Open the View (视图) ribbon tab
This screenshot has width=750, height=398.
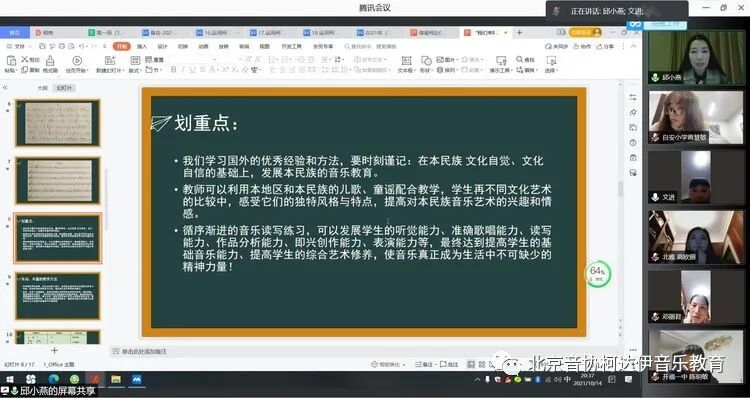coord(265,46)
